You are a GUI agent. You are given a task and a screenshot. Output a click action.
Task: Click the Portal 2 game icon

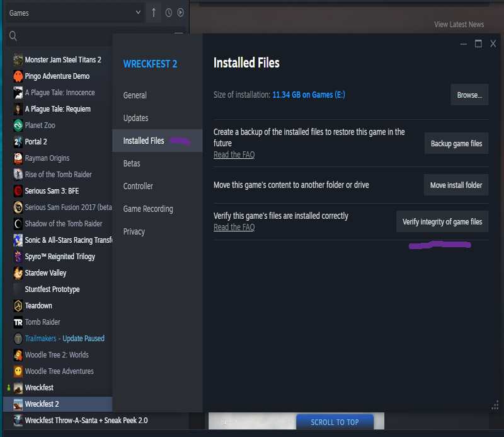tap(18, 142)
